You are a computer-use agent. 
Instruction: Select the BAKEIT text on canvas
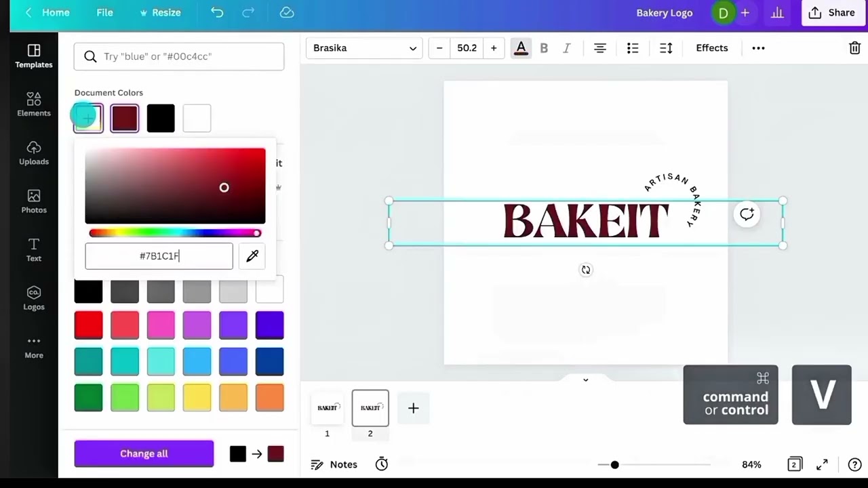click(586, 221)
